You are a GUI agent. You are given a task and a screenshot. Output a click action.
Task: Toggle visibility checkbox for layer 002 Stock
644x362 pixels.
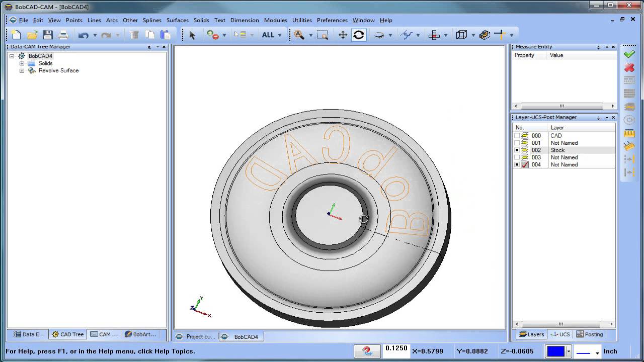tap(517, 150)
